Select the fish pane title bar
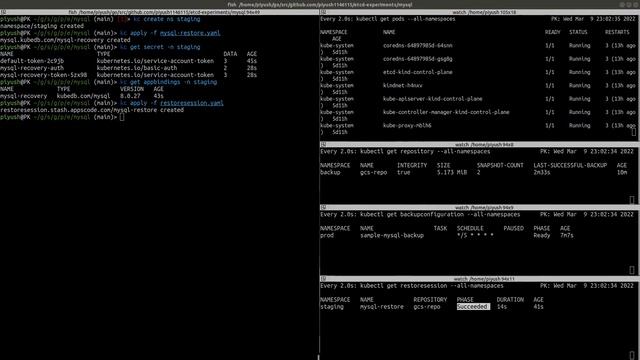Screen dimensions: 640x360 point(159,12)
